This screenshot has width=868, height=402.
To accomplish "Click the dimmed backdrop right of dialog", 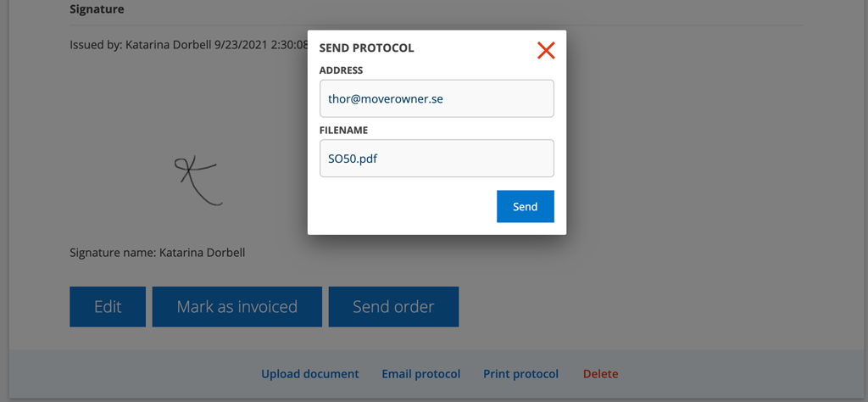I will [x=714, y=166].
